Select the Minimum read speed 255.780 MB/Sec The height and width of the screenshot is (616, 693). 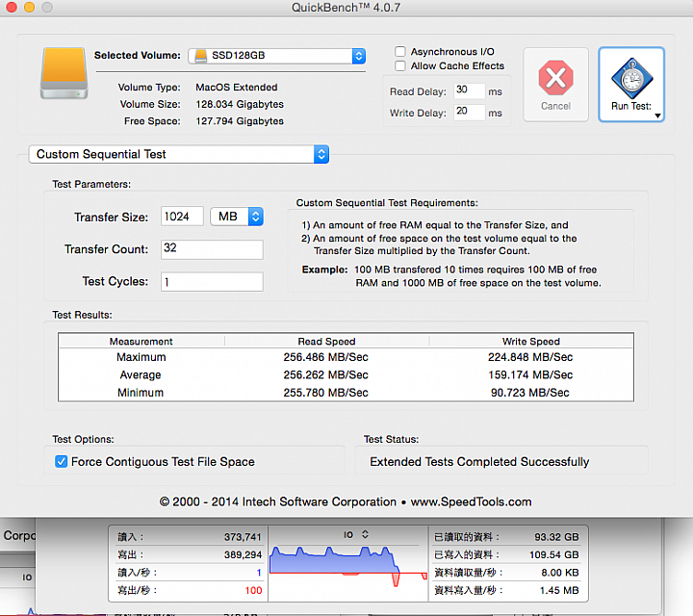pyautogui.click(x=325, y=393)
